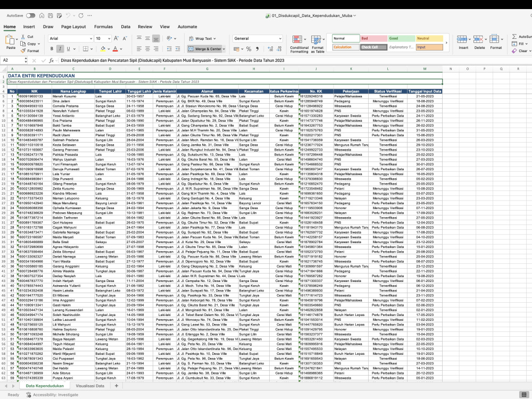Screen dimensions: 532x399
Task: Click the Merge & Center button
Action: (x=204, y=49)
